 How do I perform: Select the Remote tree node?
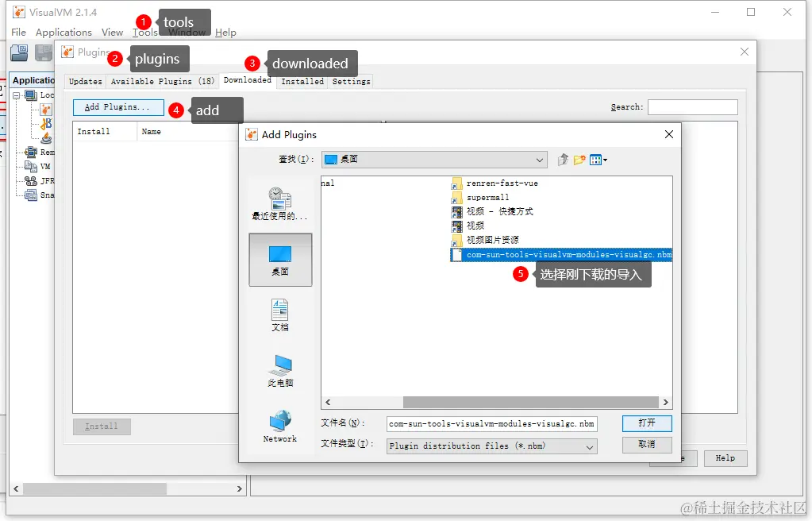point(40,152)
